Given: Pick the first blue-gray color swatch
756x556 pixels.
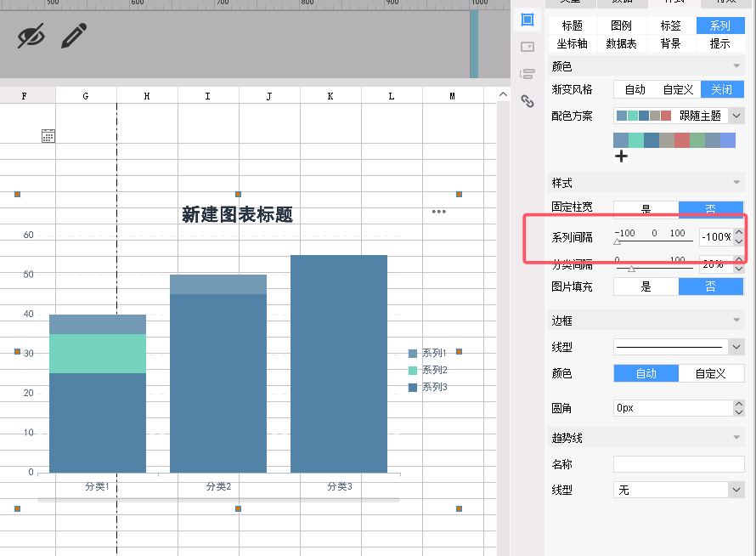Looking at the screenshot, I should pos(621,140).
